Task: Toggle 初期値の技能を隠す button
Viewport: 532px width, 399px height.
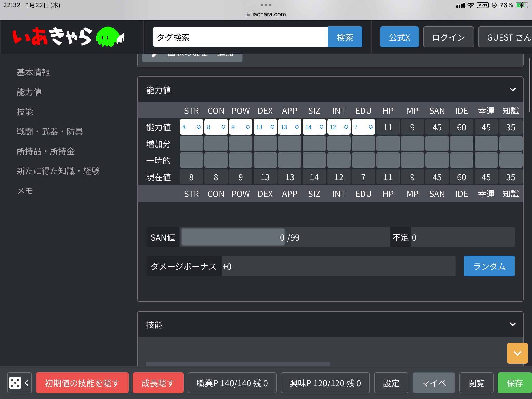Action: point(82,383)
